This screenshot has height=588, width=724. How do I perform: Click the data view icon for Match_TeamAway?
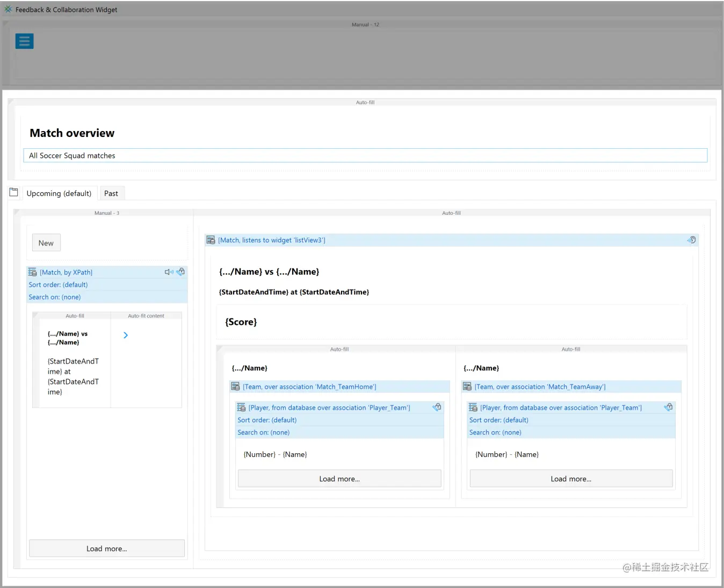467,387
